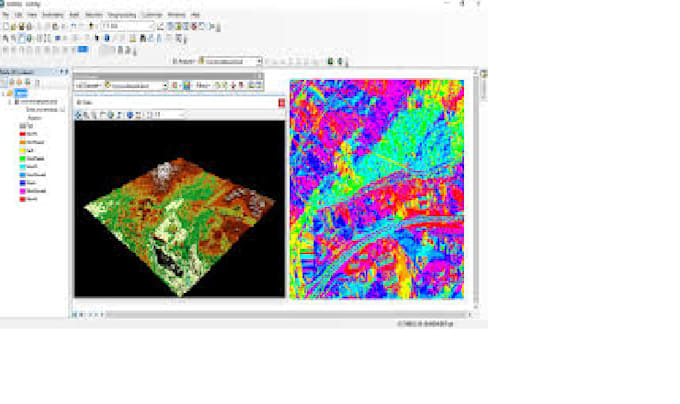The width and height of the screenshot is (680, 404).
Task: Open the Geoprocessing menu
Action: pos(122,15)
